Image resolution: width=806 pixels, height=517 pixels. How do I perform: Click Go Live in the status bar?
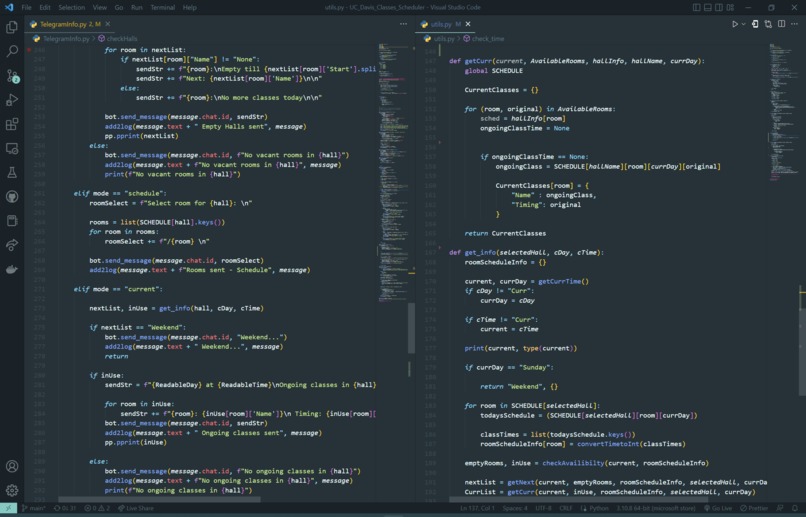coord(718,508)
